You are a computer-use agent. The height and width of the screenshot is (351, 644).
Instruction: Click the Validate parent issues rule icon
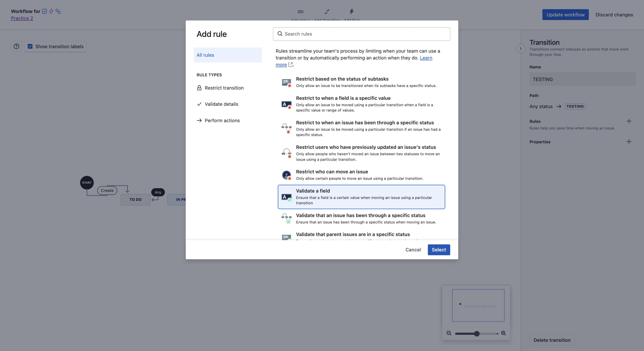click(x=286, y=237)
